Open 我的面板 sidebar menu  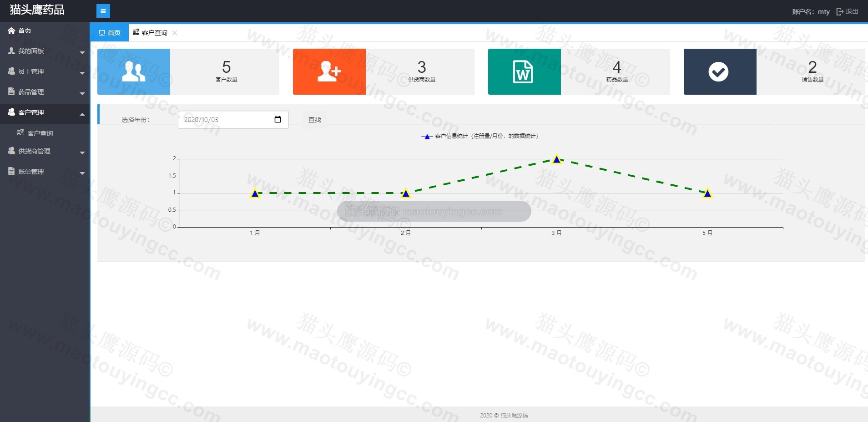coord(45,51)
